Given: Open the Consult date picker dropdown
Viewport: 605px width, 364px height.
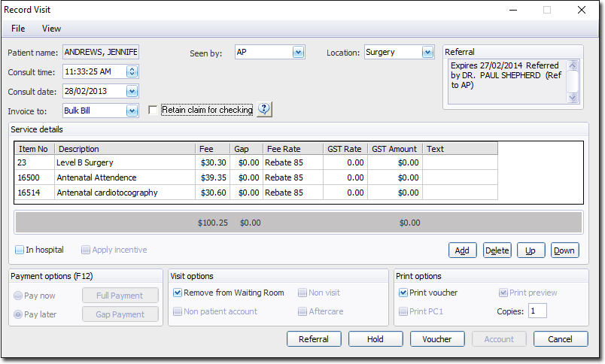Looking at the screenshot, I should (x=132, y=91).
